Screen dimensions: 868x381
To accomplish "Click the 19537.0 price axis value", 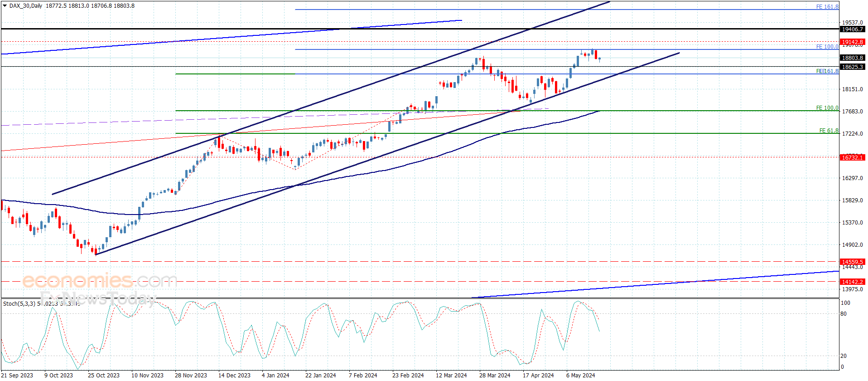I will pos(852,22).
